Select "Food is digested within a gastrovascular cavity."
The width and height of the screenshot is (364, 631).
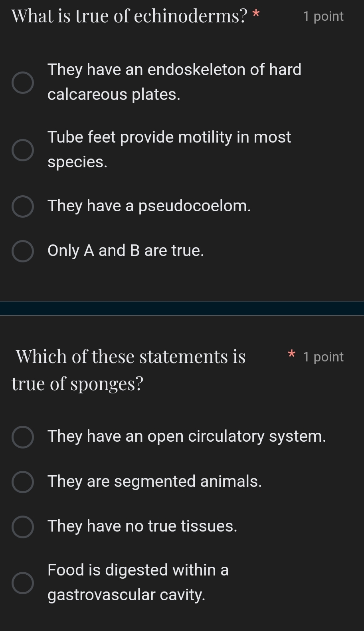(x=23, y=582)
